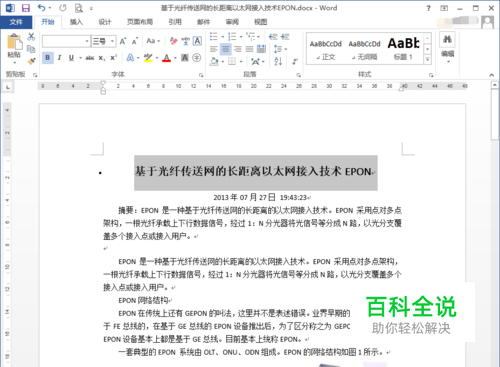Open the File tab
This screenshot has width=500, height=367.
tap(16, 22)
